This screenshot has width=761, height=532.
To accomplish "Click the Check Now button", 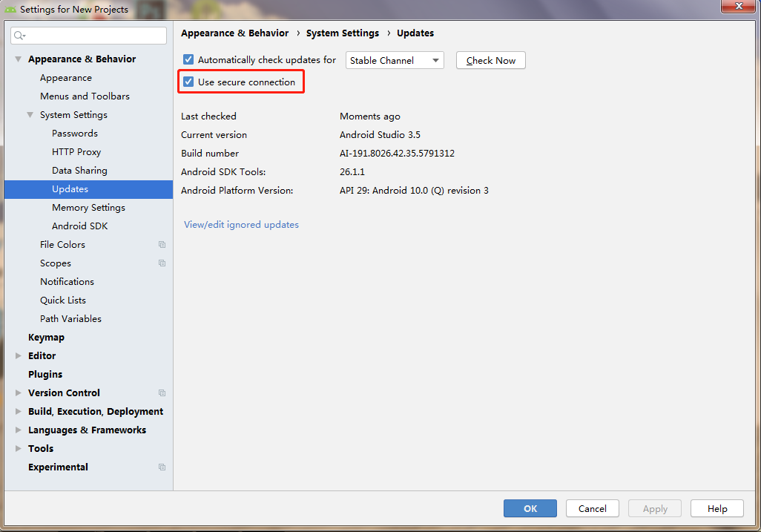I will (490, 60).
